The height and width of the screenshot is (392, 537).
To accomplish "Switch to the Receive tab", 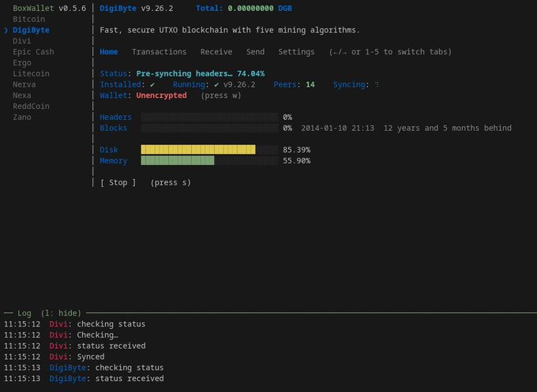I will [216, 52].
